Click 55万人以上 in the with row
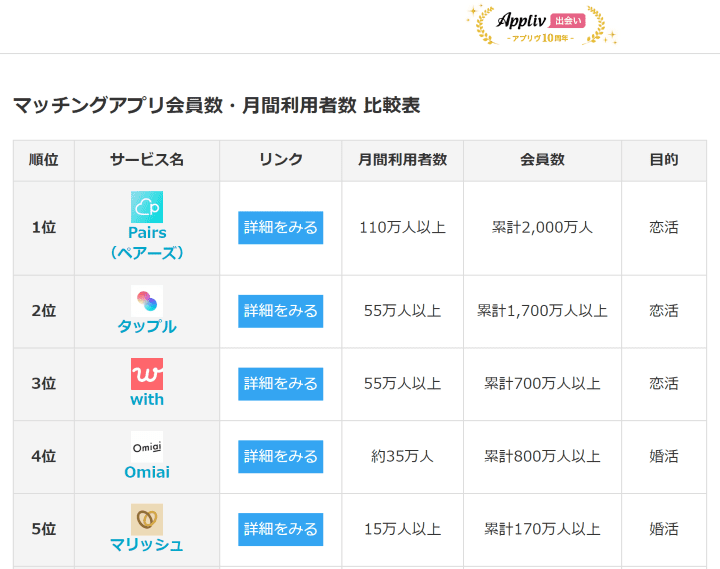Viewport: 720px width, 569px height. pyautogui.click(x=403, y=384)
